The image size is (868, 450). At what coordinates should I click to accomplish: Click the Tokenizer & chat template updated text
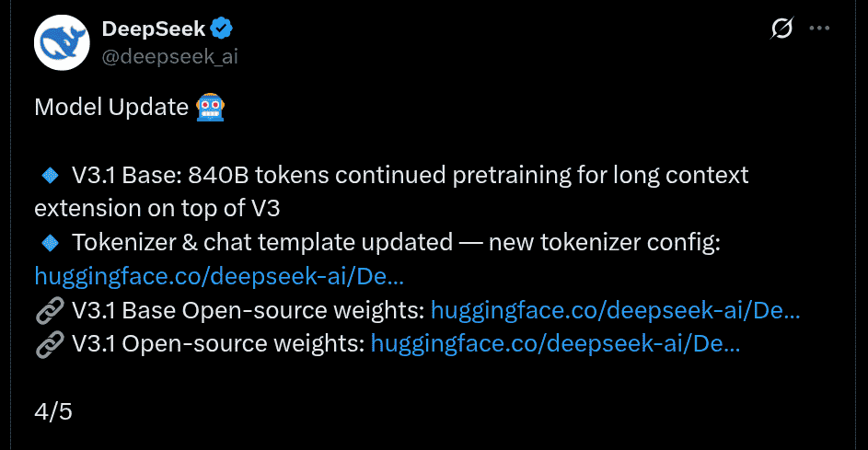[x=262, y=243]
